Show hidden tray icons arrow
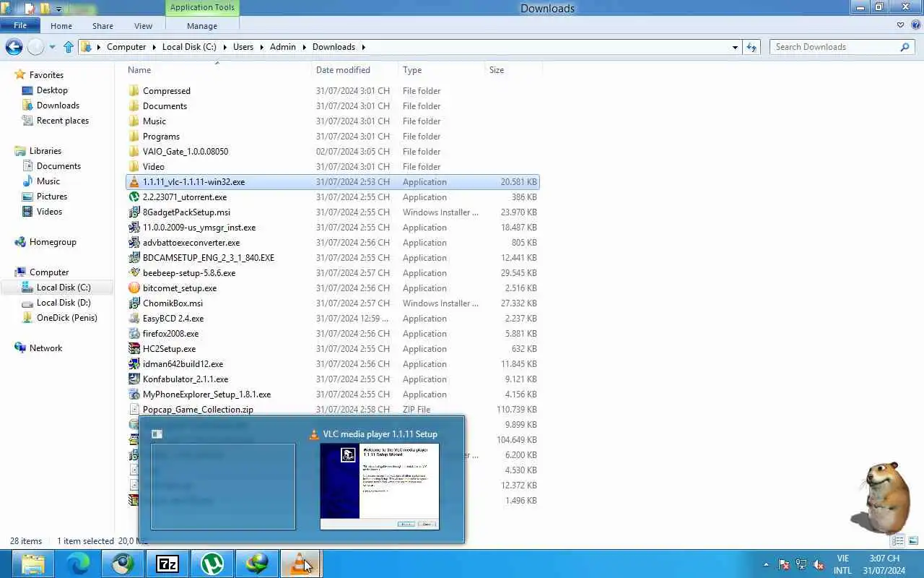 pos(766,564)
